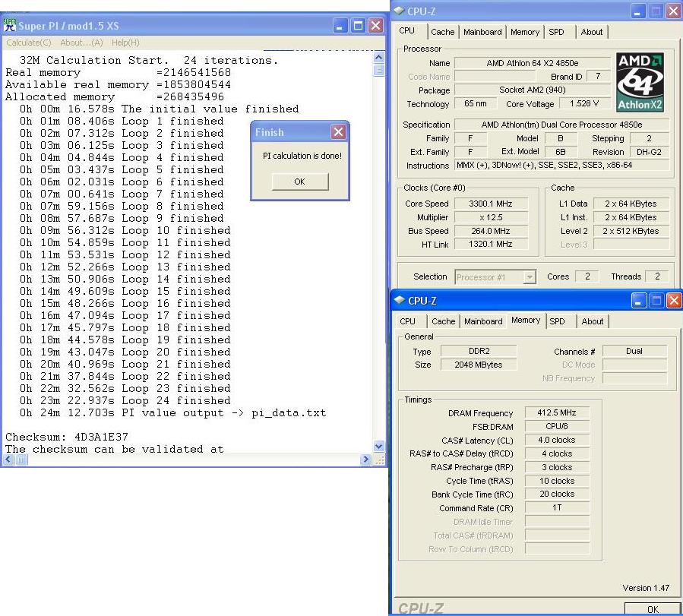The height and width of the screenshot is (616, 683).
Task: Click the HT Link value 1320.1 MHz
Action: click(491, 245)
